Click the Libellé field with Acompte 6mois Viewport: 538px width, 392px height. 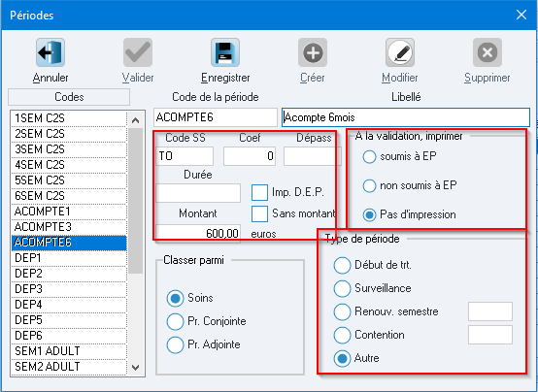(406, 117)
